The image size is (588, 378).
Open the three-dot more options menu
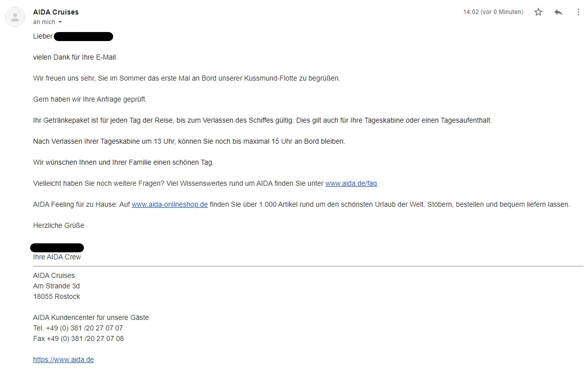[x=578, y=12]
